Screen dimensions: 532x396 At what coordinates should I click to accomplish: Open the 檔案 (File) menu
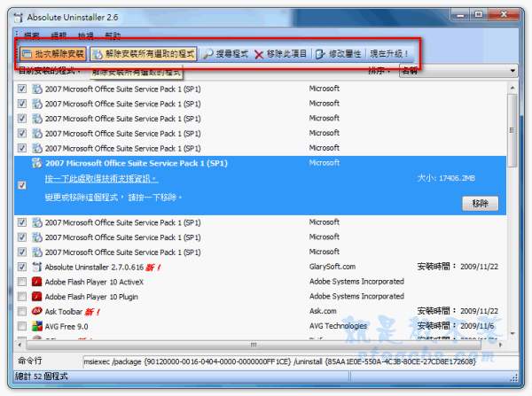tap(32, 35)
